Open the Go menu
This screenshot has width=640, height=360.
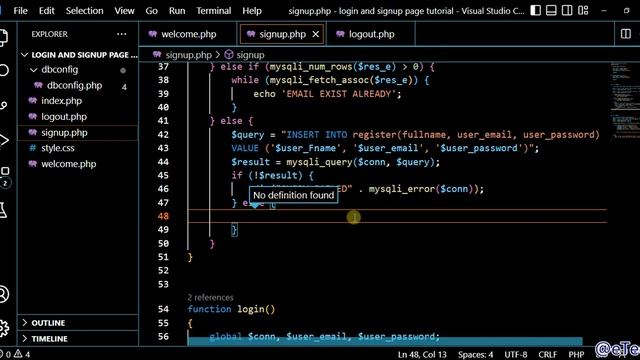coord(151,11)
